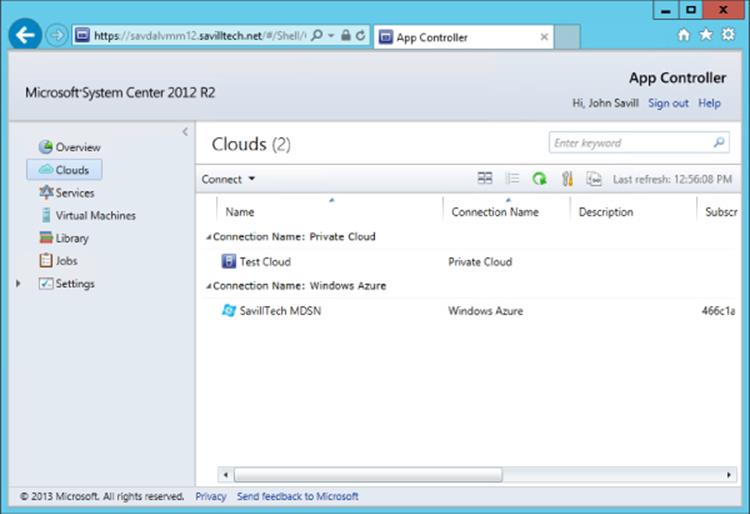This screenshot has height=514, width=750.
Task: Close the App Controller browser tab
Action: (544, 37)
